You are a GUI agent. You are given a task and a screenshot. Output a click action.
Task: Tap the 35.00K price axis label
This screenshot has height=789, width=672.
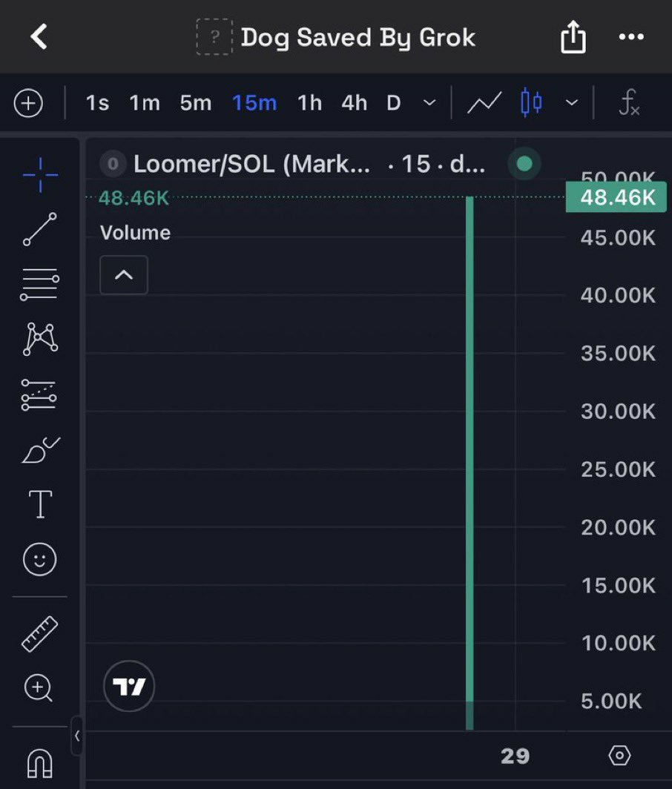618,353
